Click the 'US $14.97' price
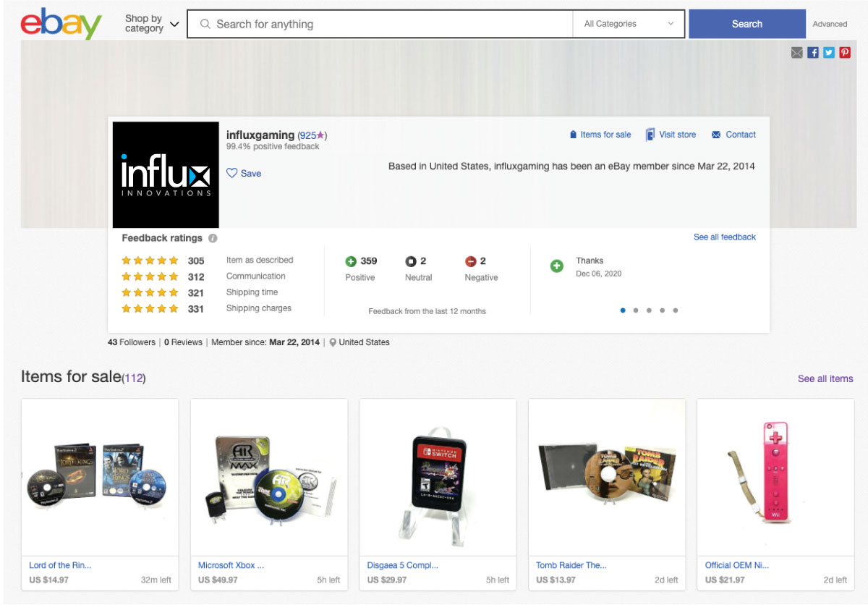Screen dimensions: 868x605 pos(49,580)
